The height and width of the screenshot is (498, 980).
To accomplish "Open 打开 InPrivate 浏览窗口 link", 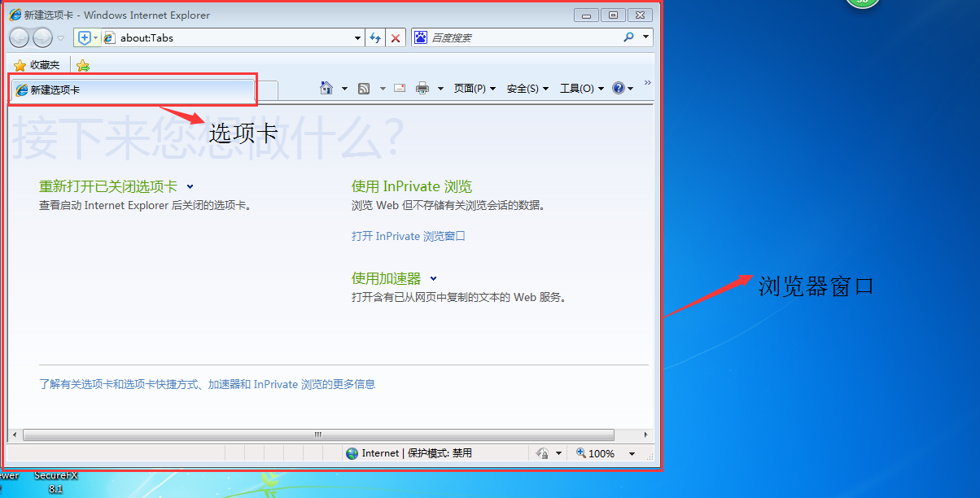I will coord(409,236).
